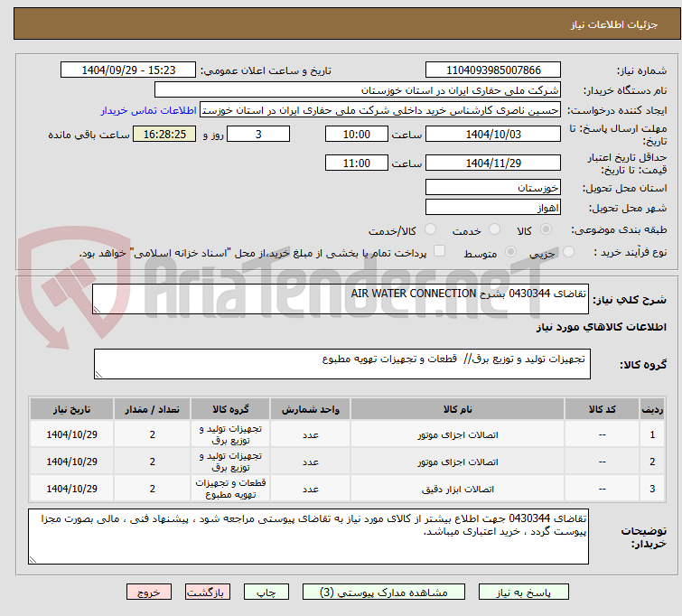Image resolution: width=682 pixels, height=616 pixels.
Task: Click the resize handle of توضیحات خریدار box
Action: 33,559
